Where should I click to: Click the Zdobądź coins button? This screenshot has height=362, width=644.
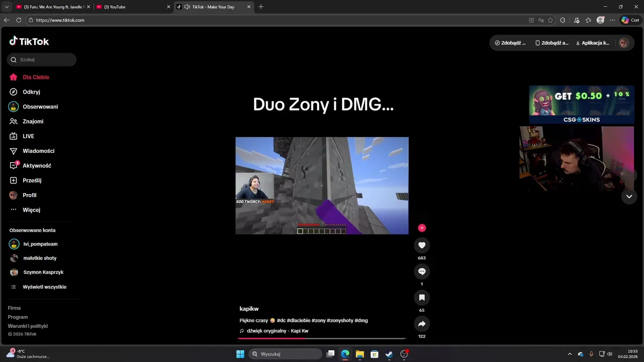[510, 43]
